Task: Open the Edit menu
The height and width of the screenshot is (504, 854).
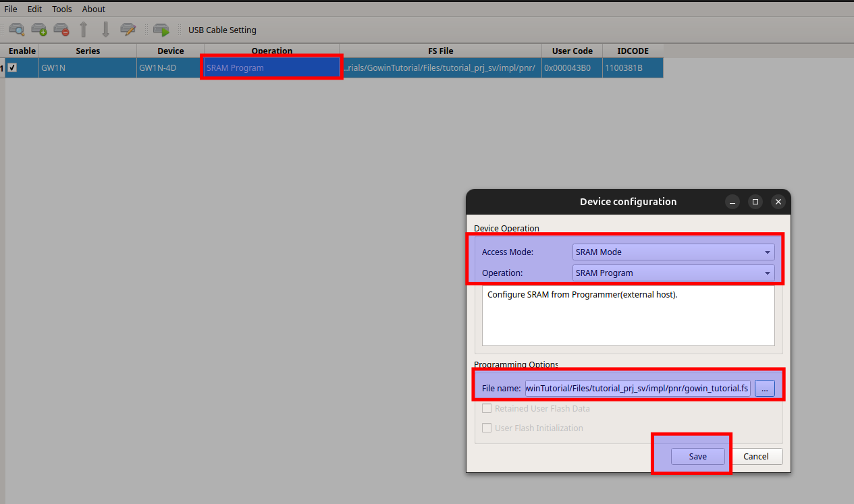Action: tap(34, 9)
